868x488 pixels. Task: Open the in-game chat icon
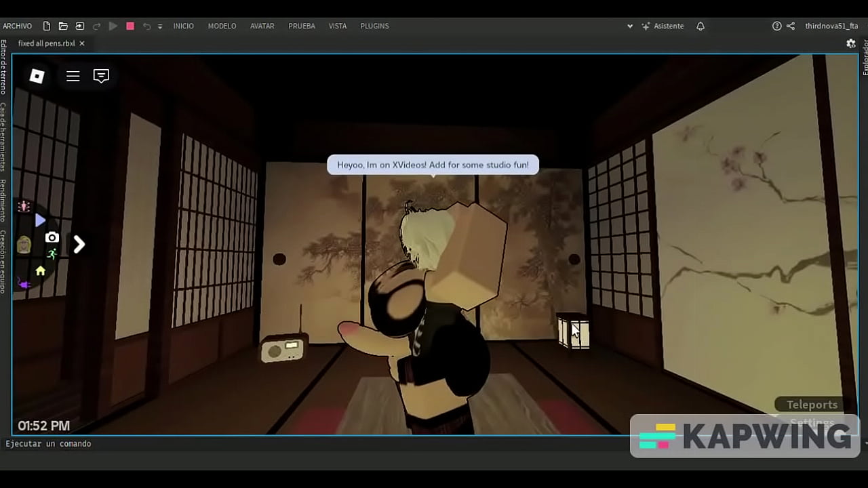[x=101, y=76]
